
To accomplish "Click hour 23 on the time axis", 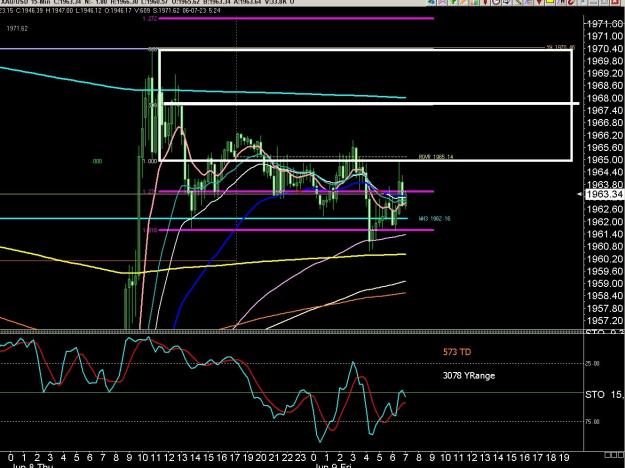I will (x=301, y=457).
